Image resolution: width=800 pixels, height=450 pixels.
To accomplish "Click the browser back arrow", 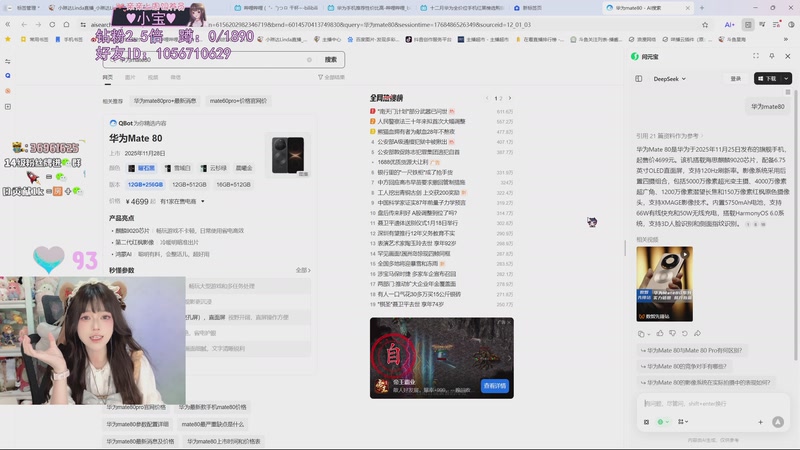I will tap(24, 24).
